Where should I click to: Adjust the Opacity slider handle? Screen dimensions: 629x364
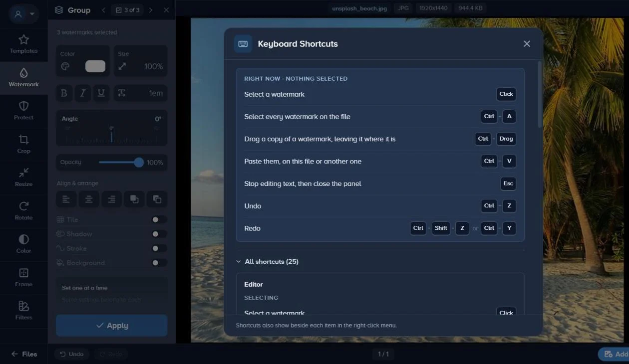[139, 162]
